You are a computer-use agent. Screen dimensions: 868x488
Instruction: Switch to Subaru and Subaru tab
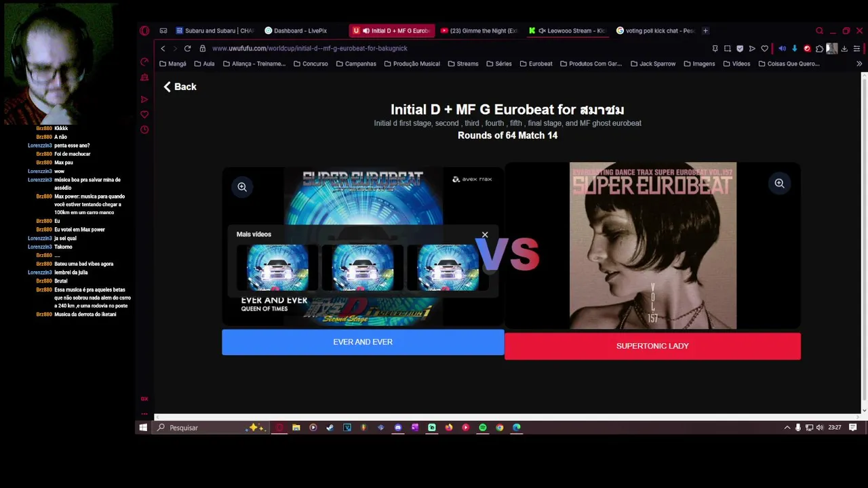pos(216,30)
